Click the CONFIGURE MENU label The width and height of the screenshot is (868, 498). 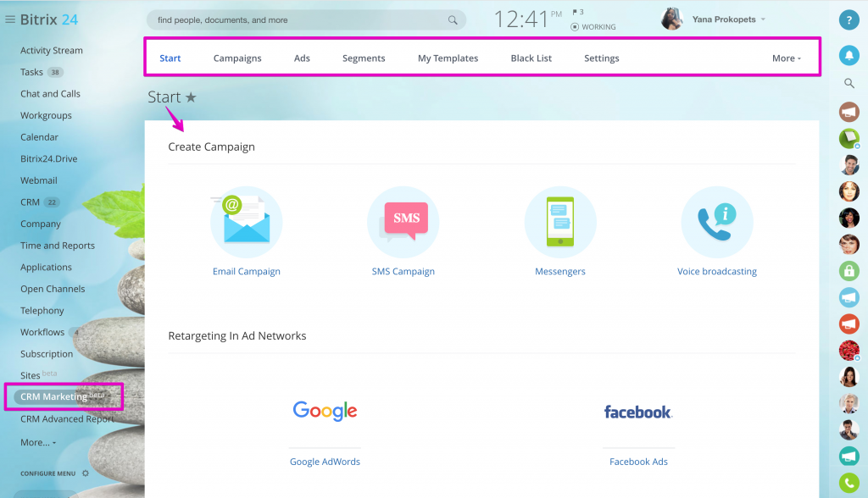[x=47, y=473]
